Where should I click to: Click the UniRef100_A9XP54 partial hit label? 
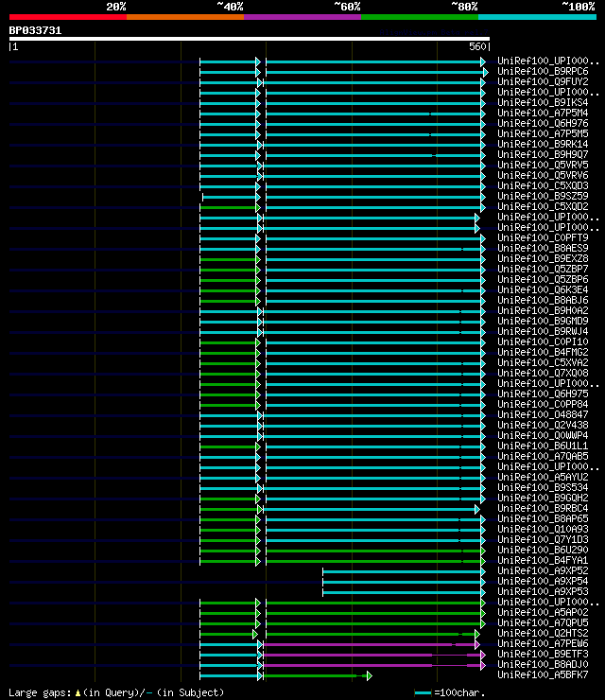(543, 581)
